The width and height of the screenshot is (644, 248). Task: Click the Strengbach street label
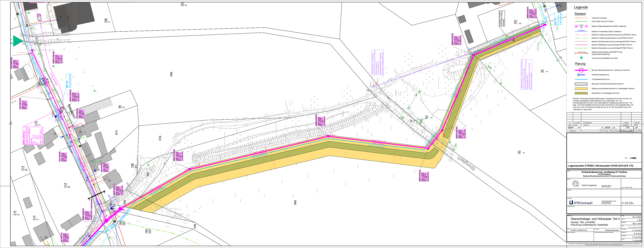(x=466, y=163)
